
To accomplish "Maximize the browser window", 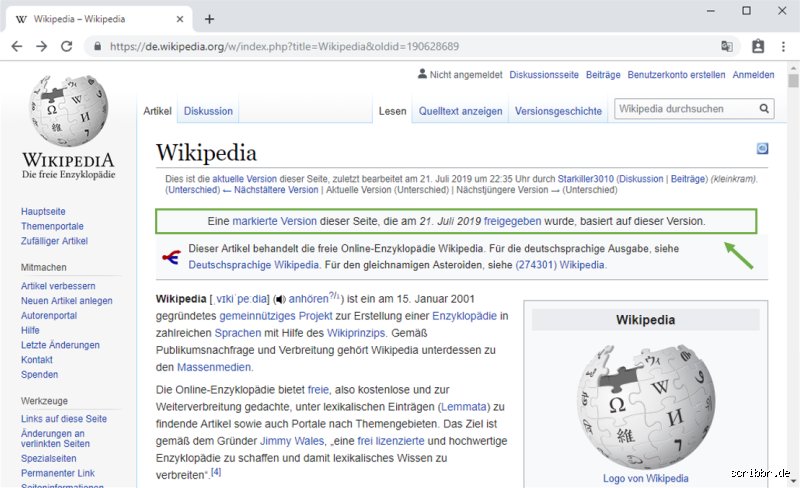I will pyautogui.click(x=746, y=11).
